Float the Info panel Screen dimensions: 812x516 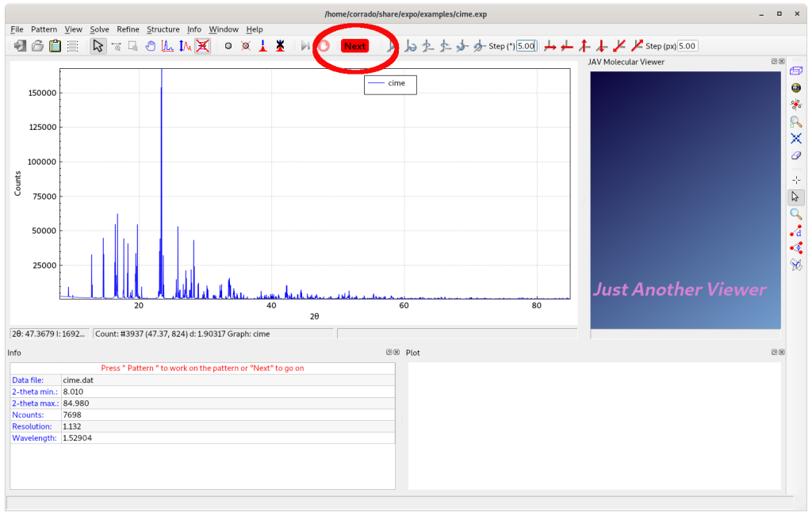389,353
